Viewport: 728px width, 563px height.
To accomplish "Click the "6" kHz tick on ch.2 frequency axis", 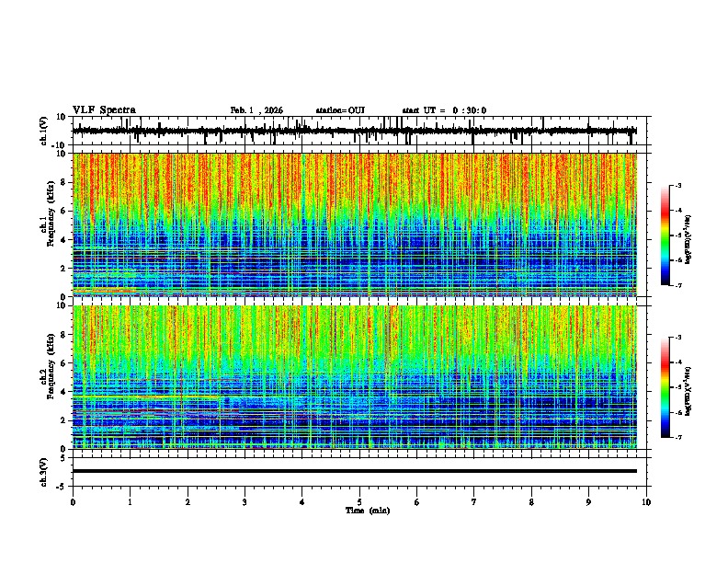I will coord(63,362).
